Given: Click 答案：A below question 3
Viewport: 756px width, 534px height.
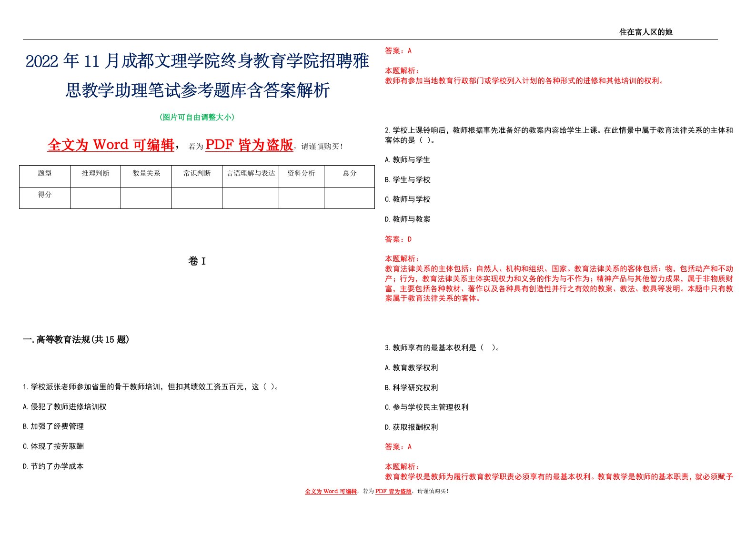Looking at the screenshot, I should [398, 446].
